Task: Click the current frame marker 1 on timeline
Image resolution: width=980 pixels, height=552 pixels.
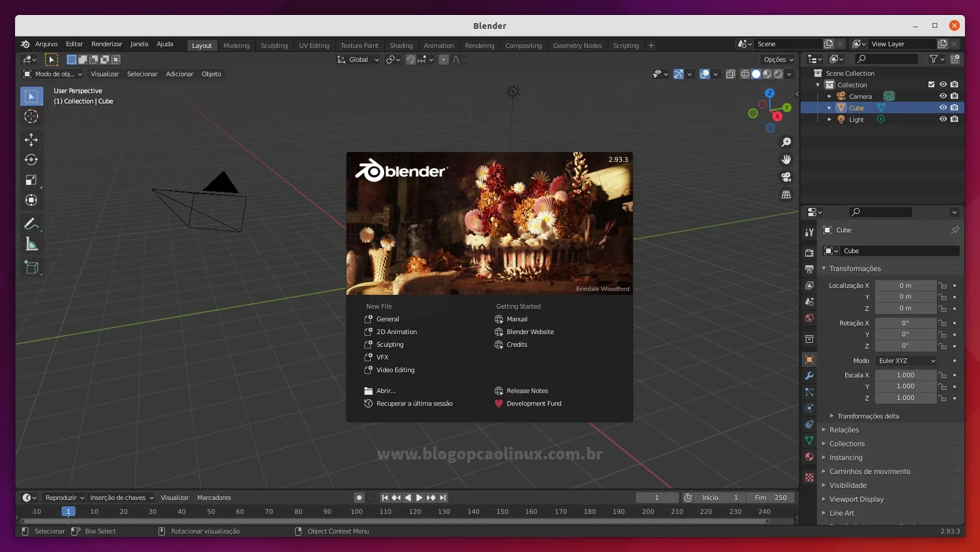Action: (x=68, y=512)
